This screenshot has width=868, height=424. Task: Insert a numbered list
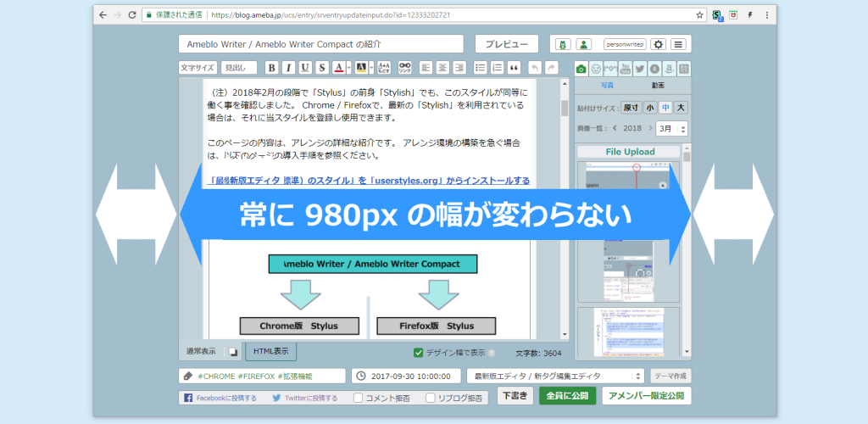(x=497, y=68)
